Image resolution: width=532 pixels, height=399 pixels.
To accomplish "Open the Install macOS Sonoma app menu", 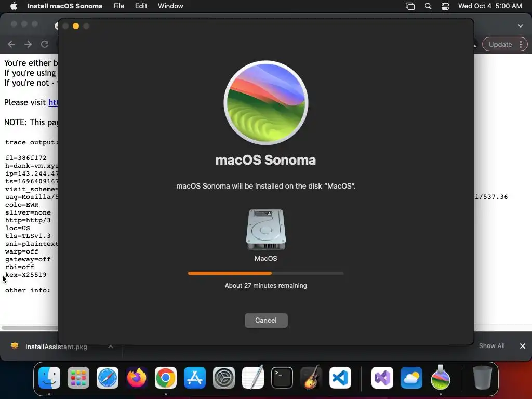I will coord(65,6).
